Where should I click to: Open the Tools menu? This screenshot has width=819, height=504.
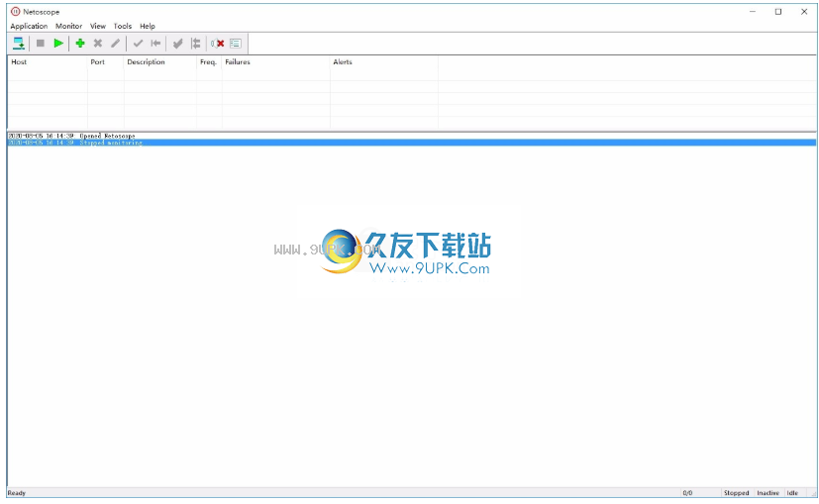123,26
